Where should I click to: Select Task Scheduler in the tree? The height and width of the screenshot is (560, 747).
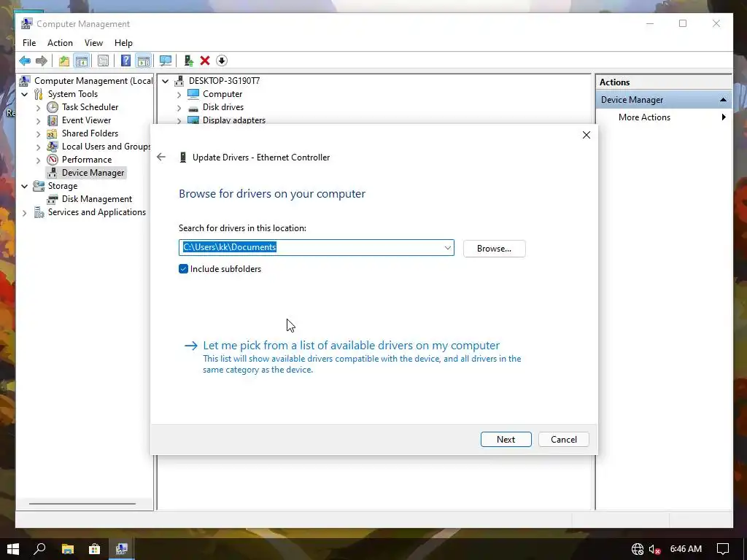(x=90, y=107)
